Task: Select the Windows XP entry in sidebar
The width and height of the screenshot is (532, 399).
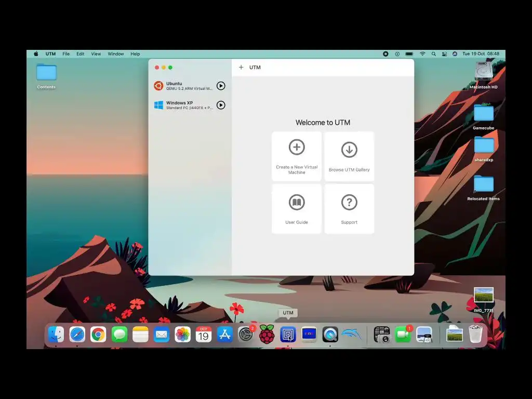Action: click(190, 105)
